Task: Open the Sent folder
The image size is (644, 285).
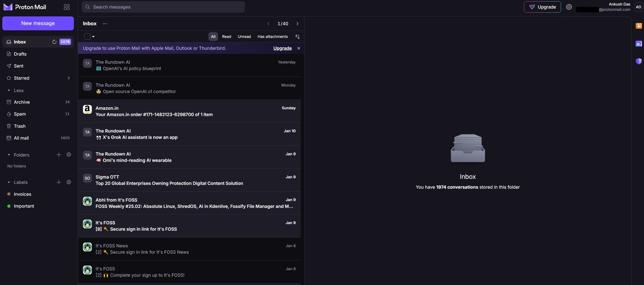Action: [38, 66]
